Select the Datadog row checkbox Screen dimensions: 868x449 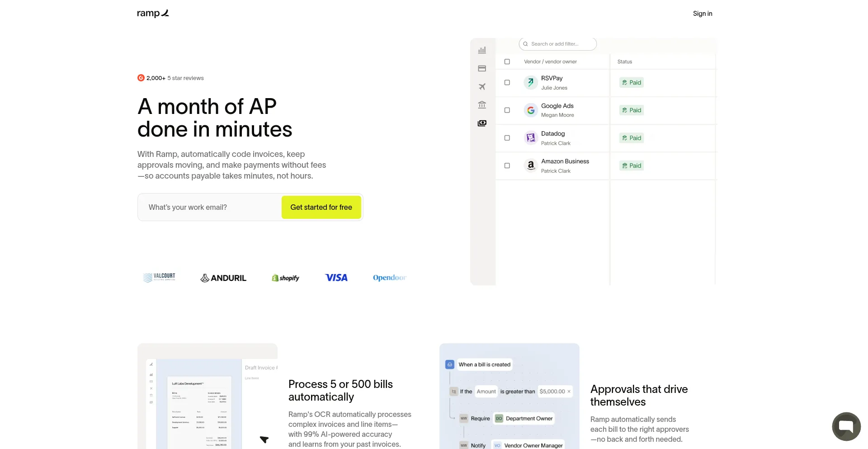[507, 138]
